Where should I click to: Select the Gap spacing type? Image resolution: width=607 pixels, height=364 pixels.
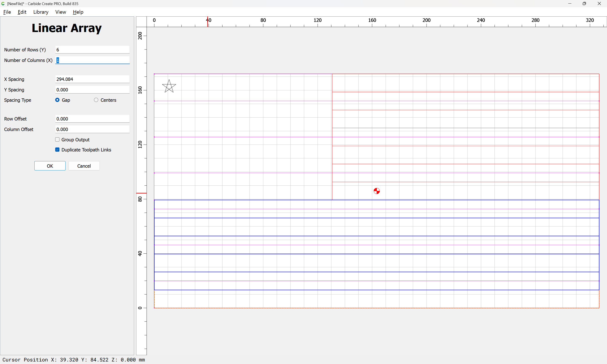point(57,100)
